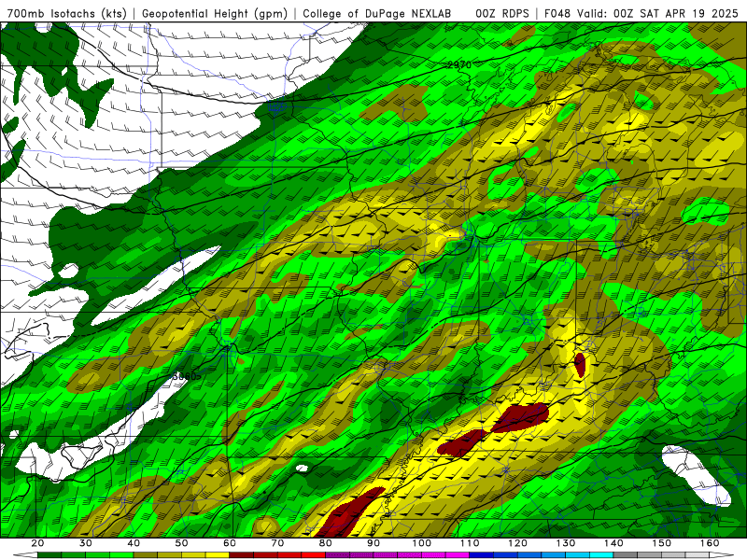Select the bright red swatch just before 80
The width and height of the screenshot is (747, 560).
click(x=314, y=555)
